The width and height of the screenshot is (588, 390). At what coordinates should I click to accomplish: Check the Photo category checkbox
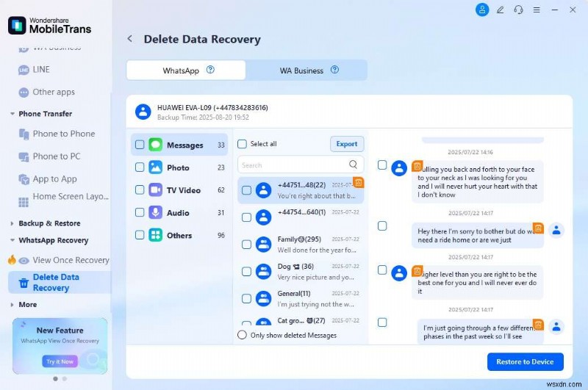click(140, 167)
